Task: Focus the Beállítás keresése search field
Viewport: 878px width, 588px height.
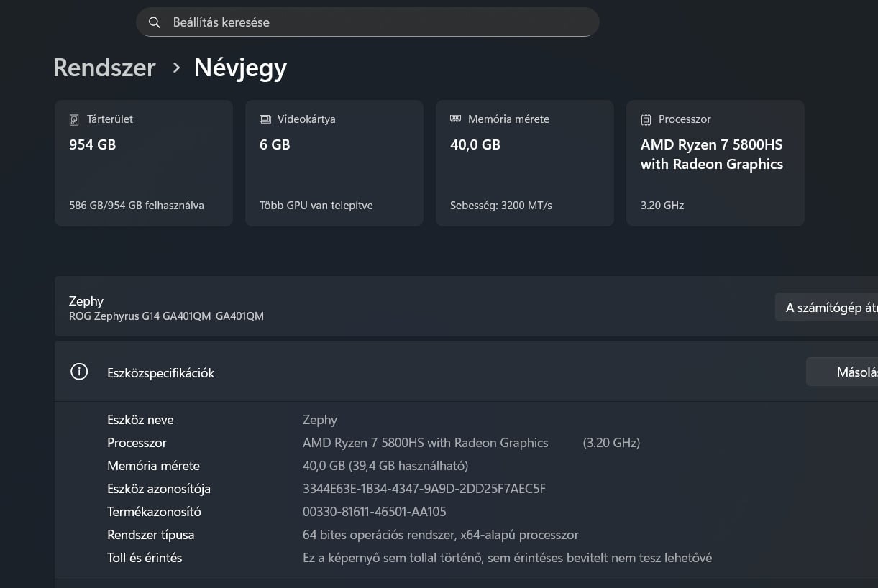Action: coord(374,22)
